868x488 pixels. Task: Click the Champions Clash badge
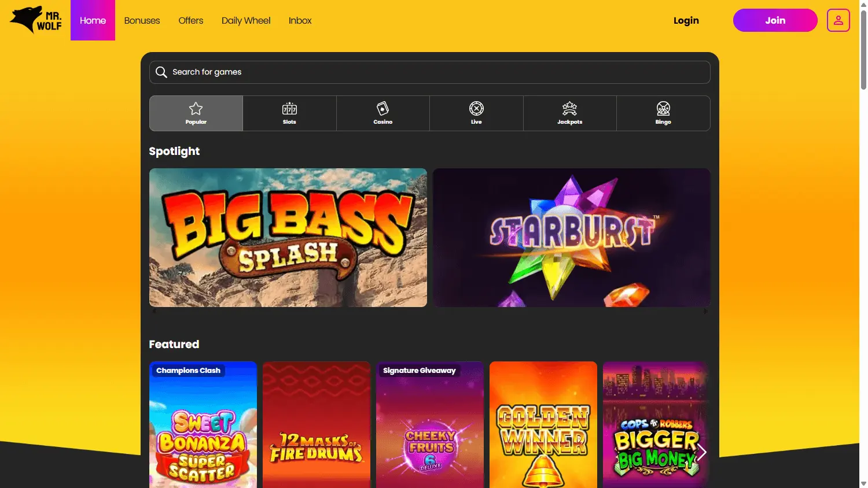coord(188,370)
